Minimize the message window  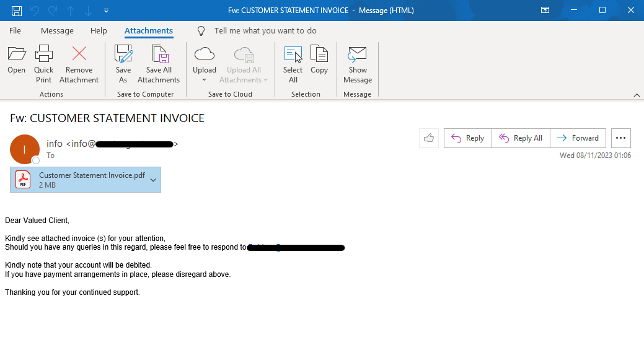pos(574,11)
